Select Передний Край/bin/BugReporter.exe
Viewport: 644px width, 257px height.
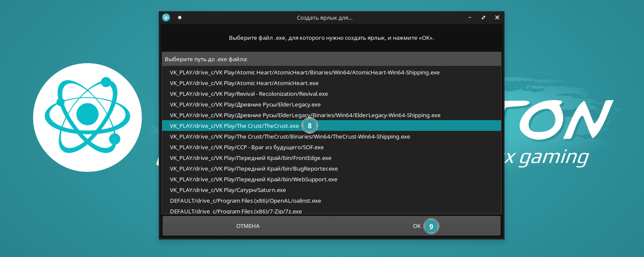tap(332, 168)
